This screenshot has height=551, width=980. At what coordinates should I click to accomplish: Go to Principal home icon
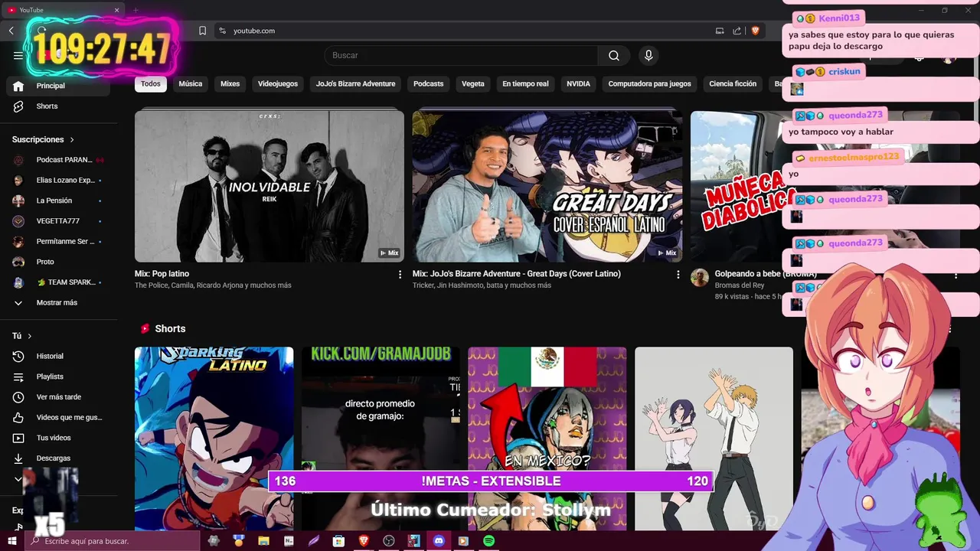point(18,86)
